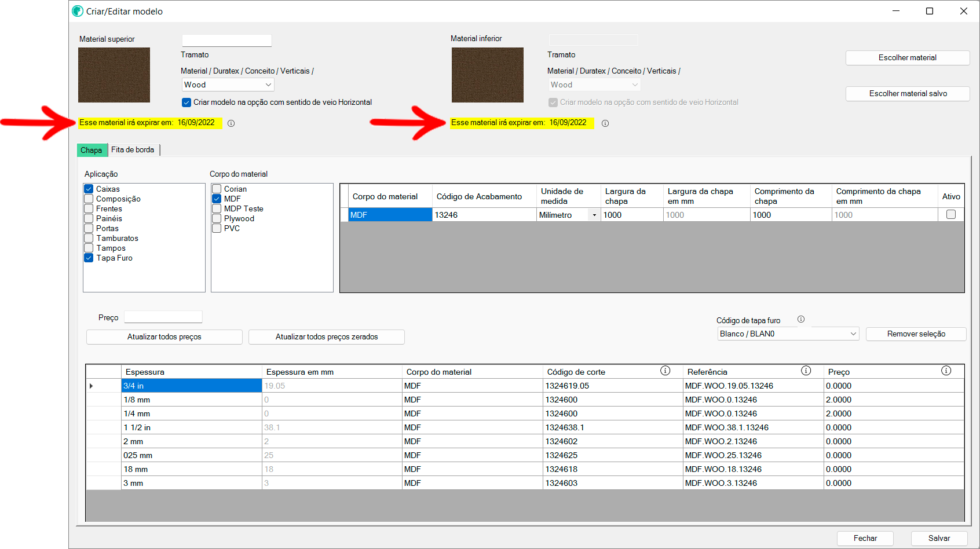The image size is (980, 549).
Task: Click info icon beside upper material expiry date
Action: point(231,123)
